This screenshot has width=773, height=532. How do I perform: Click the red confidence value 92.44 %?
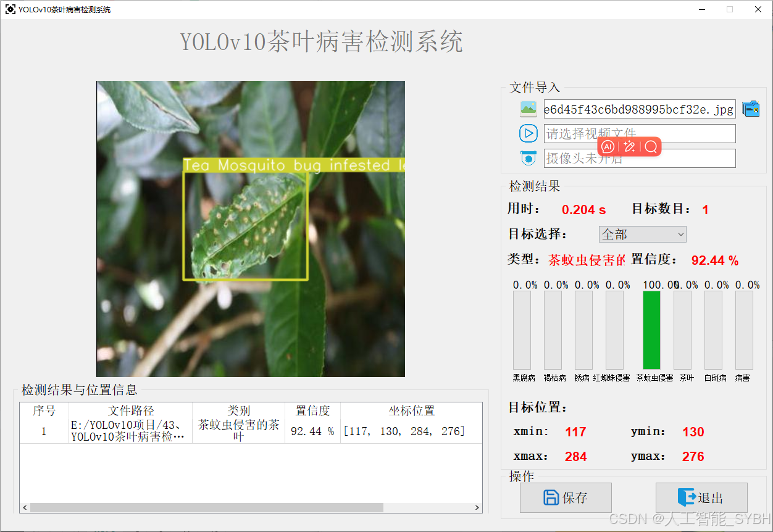click(715, 260)
